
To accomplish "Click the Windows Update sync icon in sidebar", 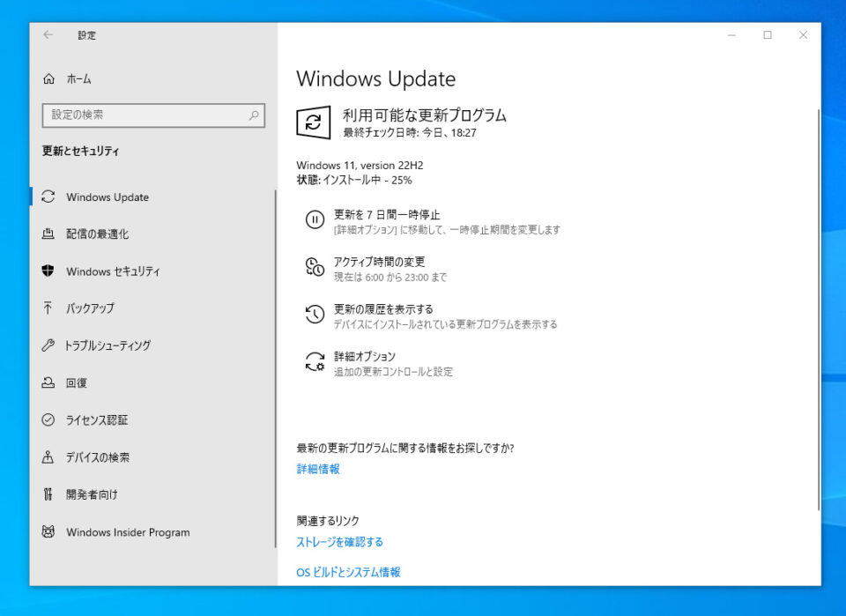I will (x=48, y=197).
